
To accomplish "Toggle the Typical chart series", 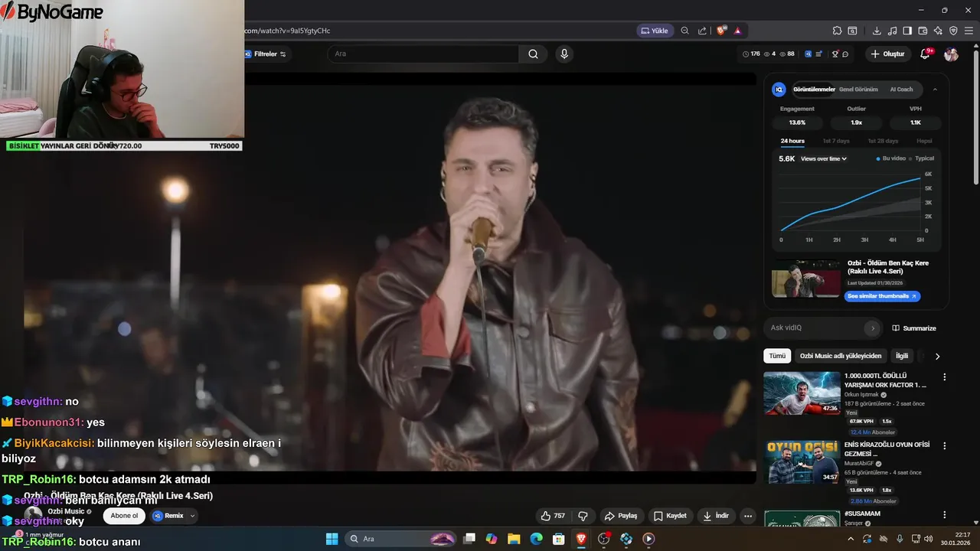I will pos(921,158).
